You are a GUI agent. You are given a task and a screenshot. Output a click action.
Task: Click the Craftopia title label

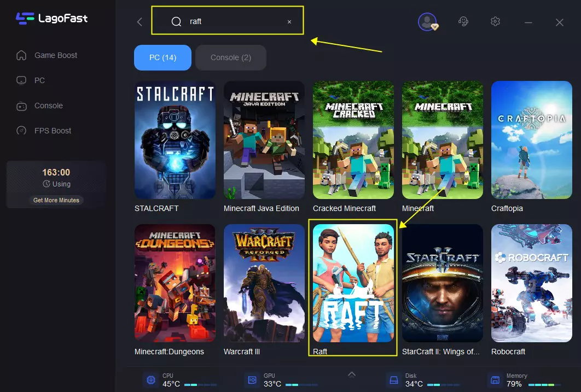[x=507, y=208]
